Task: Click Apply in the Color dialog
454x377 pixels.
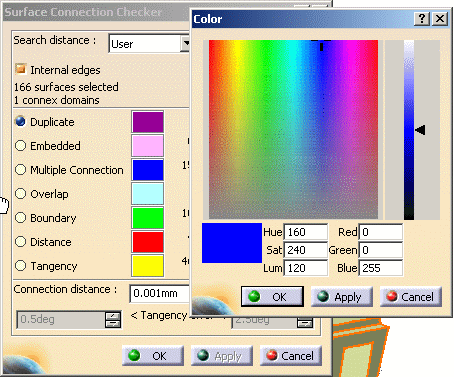Action: click(x=342, y=296)
